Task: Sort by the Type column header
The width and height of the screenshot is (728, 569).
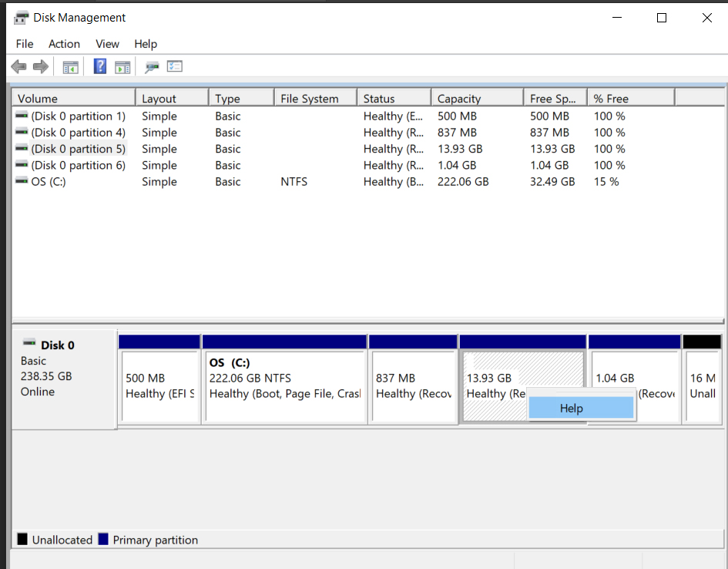Action: click(242, 99)
